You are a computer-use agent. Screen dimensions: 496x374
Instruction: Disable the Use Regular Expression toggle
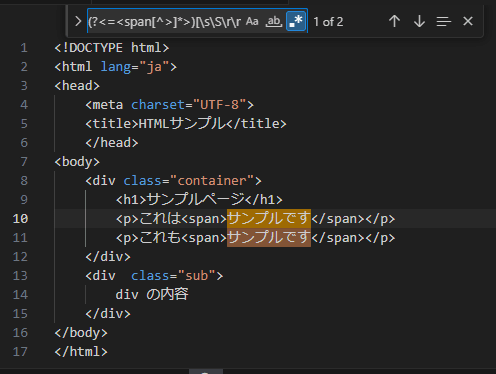point(296,21)
